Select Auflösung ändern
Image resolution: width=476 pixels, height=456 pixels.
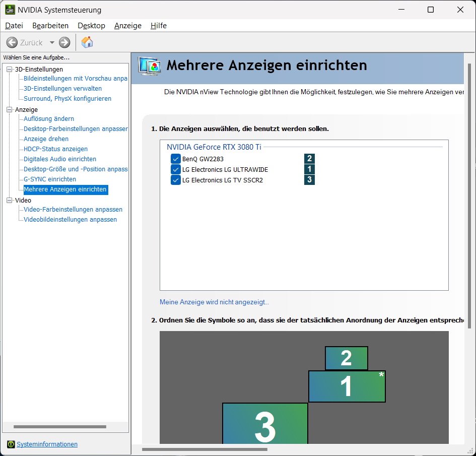49,119
